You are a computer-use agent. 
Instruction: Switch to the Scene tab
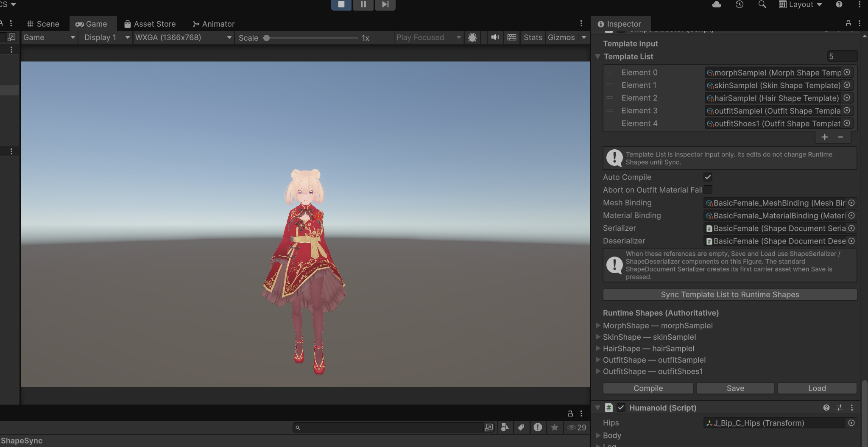[x=43, y=24]
